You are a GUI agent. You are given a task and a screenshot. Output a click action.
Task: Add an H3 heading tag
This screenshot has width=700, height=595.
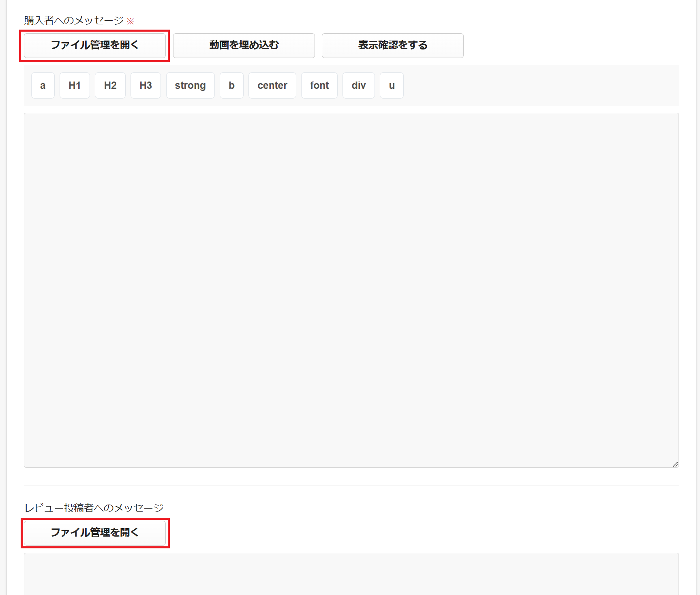[x=146, y=86]
